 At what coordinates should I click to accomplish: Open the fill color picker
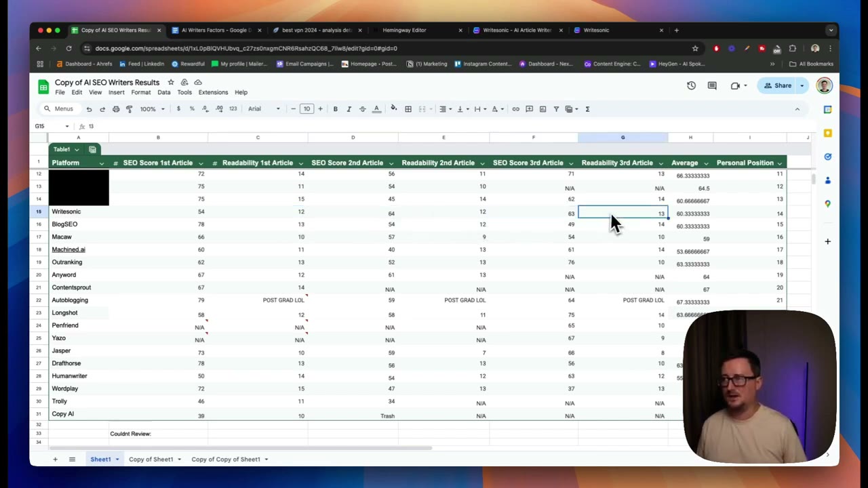pos(393,109)
